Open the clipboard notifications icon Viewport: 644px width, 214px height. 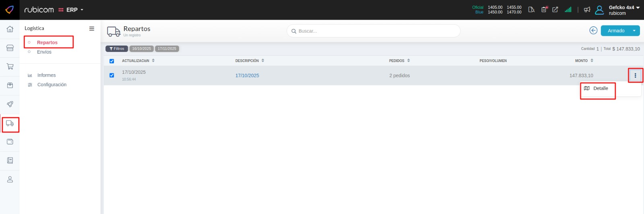pos(544,10)
